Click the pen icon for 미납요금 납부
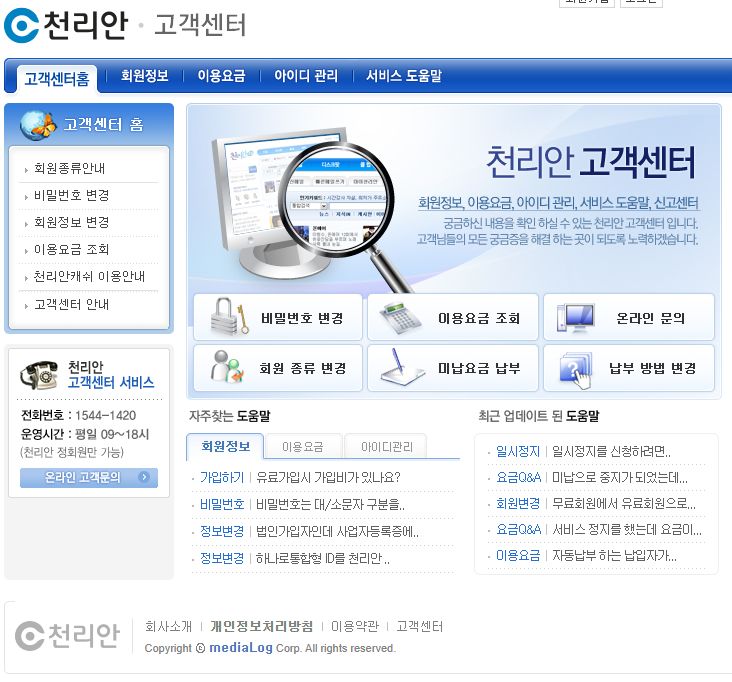Viewport: 732px width, 682px height. click(402, 367)
